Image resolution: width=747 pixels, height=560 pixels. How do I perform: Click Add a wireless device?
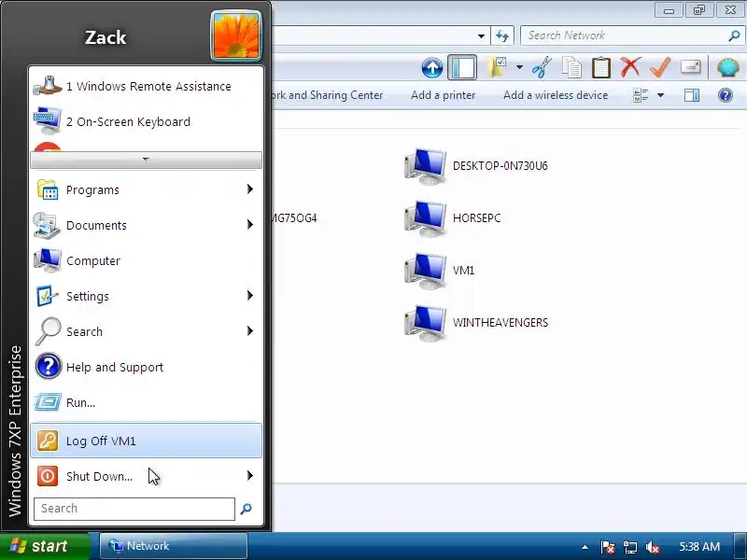tap(556, 95)
